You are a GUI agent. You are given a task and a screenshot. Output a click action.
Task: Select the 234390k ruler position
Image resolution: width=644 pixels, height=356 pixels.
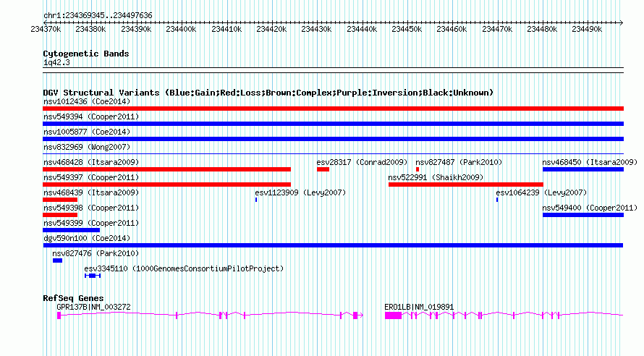136,29
